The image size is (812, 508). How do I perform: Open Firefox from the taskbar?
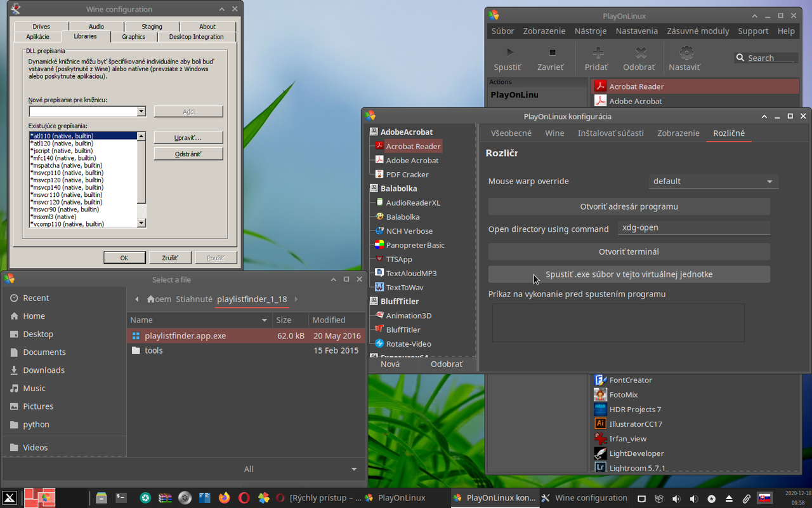224,498
